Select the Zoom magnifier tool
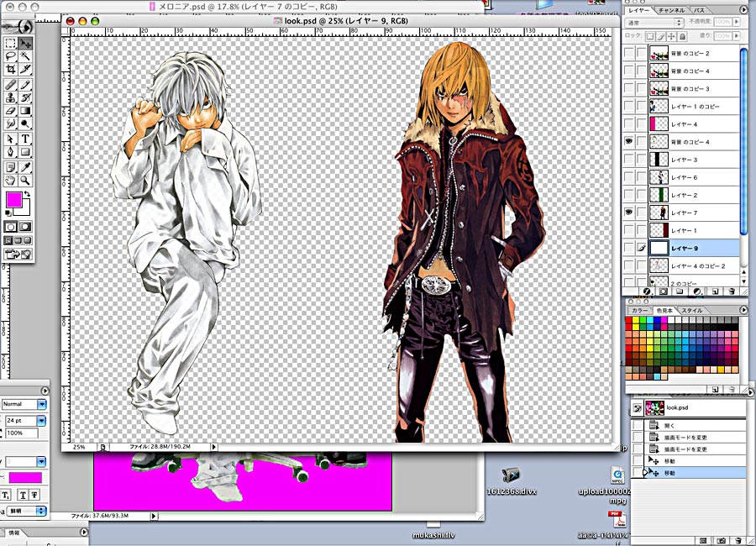This screenshot has height=546, width=756. pyautogui.click(x=25, y=181)
